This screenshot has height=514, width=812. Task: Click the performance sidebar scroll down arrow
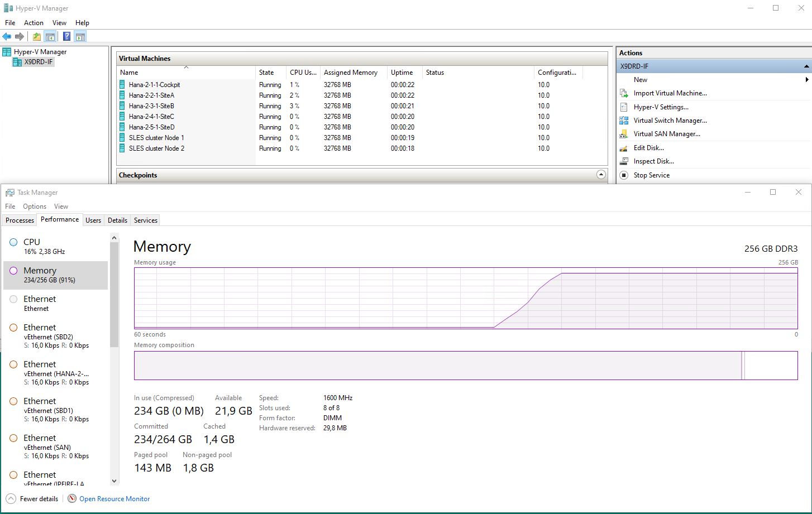coord(114,481)
